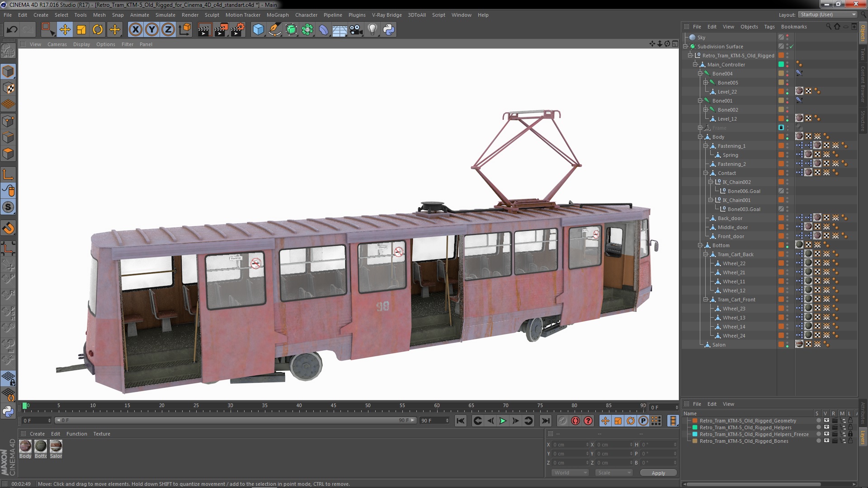This screenshot has width=868, height=488.
Task: Go to start of animation
Action: pos(460,421)
